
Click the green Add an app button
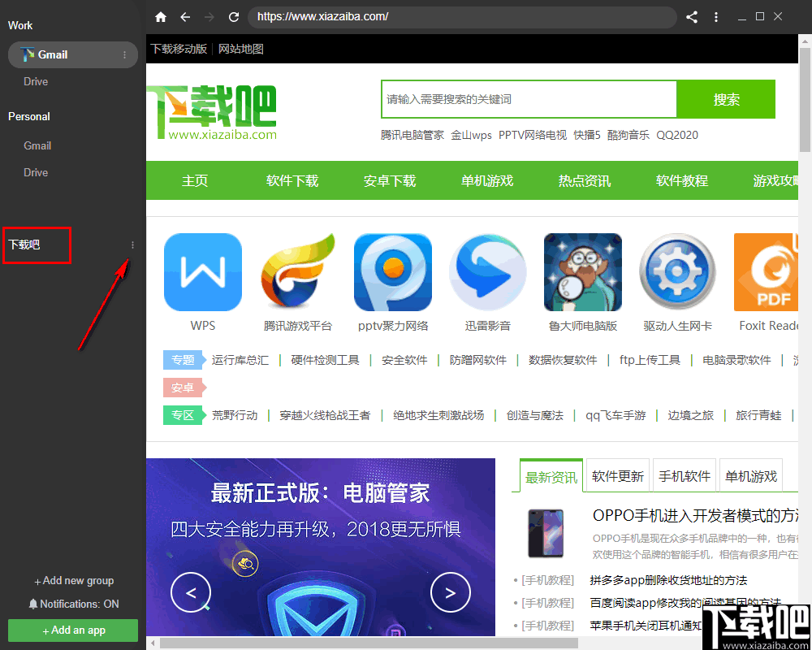[x=73, y=630]
